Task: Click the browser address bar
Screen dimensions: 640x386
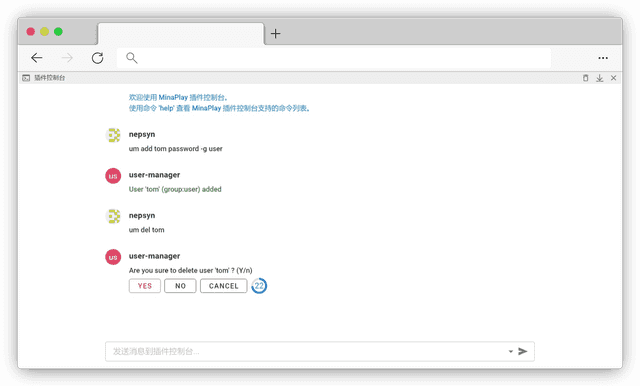Action: [x=333, y=58]
